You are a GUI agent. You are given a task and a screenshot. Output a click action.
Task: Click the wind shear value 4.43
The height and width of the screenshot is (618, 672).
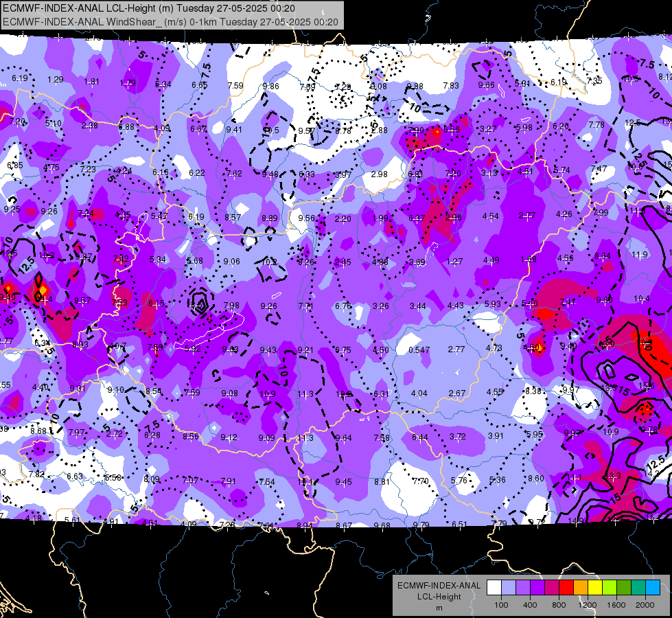pos(455,306)
